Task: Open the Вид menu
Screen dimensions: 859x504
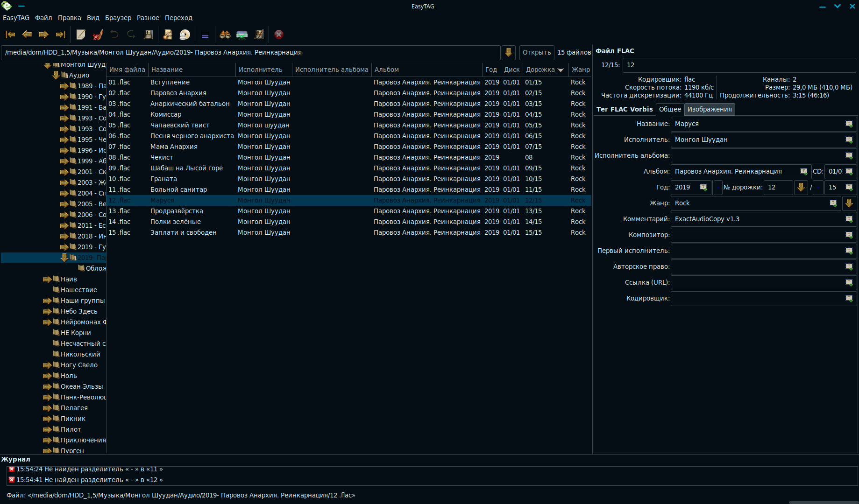Action: pyautogui.click(x=93, y=18)
